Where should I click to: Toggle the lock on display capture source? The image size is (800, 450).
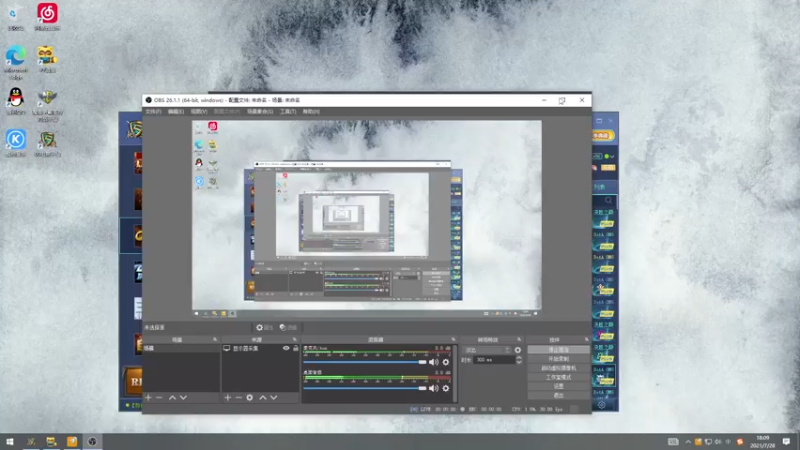click(x=295, y=348)
